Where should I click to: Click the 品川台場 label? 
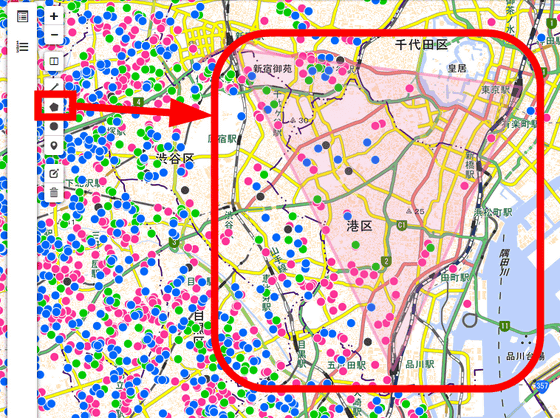coord(525,356)
